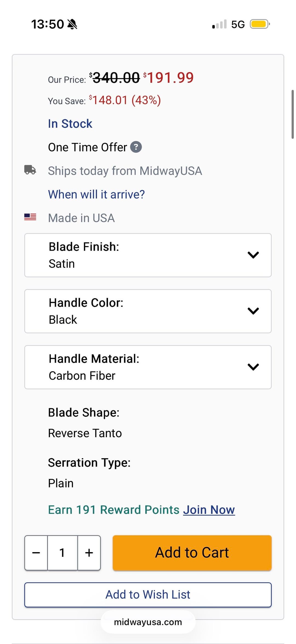The image size is (296, 644).
Task: Tap the battery indicator icon
Action: coord(260,24)
